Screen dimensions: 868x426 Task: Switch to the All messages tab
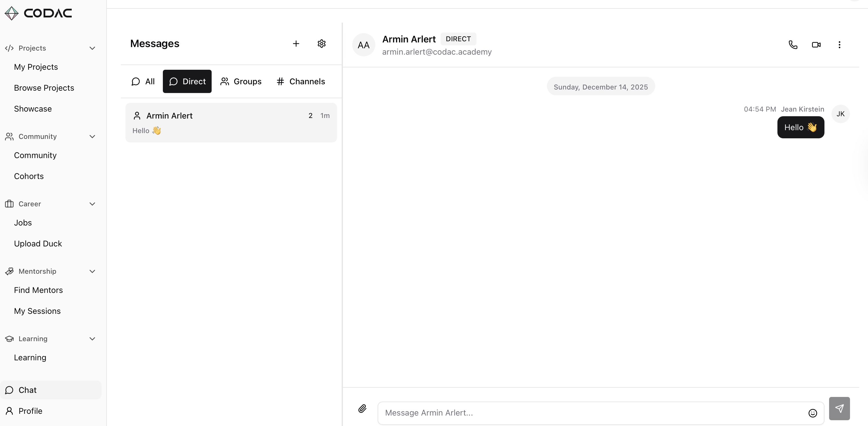coord(143,81)
